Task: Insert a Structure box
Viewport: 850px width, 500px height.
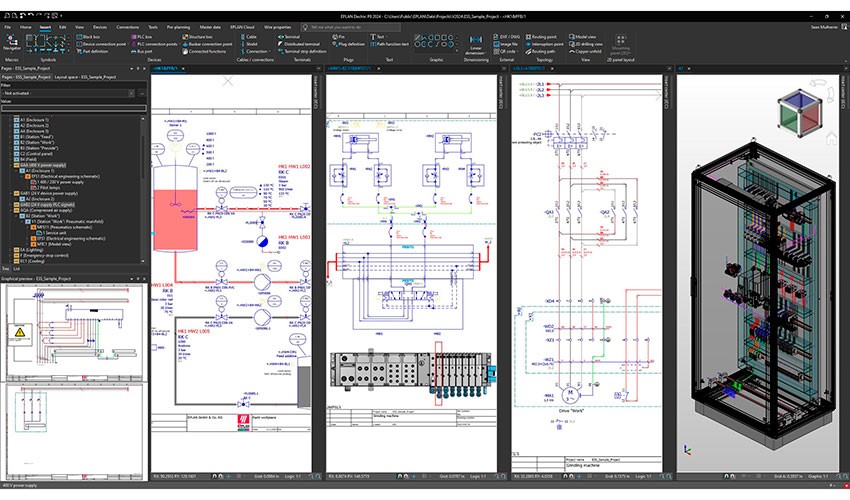Action: pos(197,37)
